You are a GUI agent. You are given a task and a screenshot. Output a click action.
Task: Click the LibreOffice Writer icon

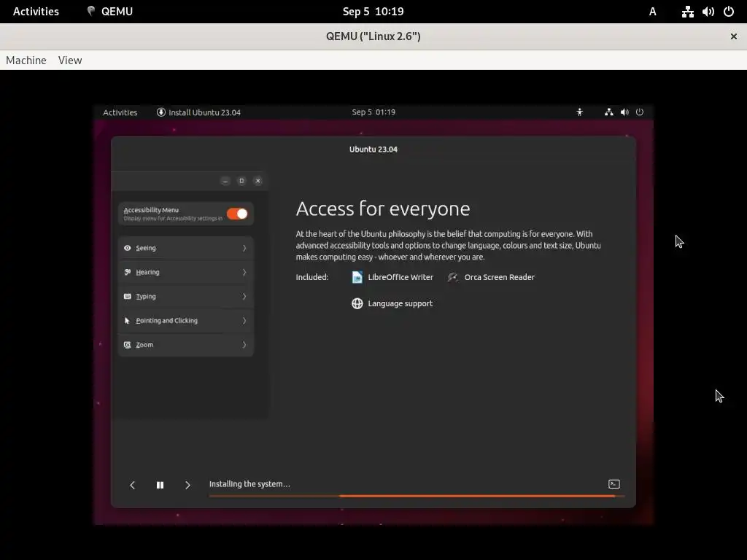357,277
